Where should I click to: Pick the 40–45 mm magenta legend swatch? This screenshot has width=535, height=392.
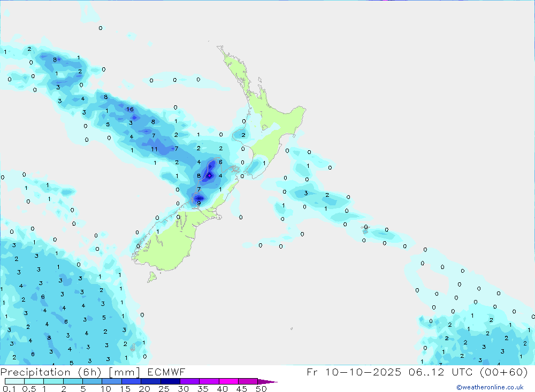click(x=228, y=381)
